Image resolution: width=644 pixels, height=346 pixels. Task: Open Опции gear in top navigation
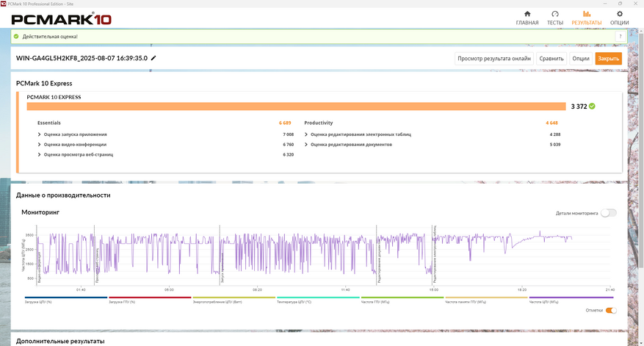tap(619, 15)
